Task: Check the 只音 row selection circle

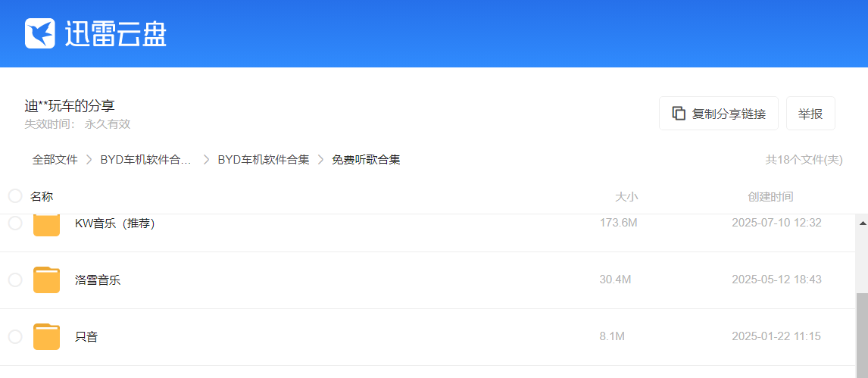Action: point(15,336)
